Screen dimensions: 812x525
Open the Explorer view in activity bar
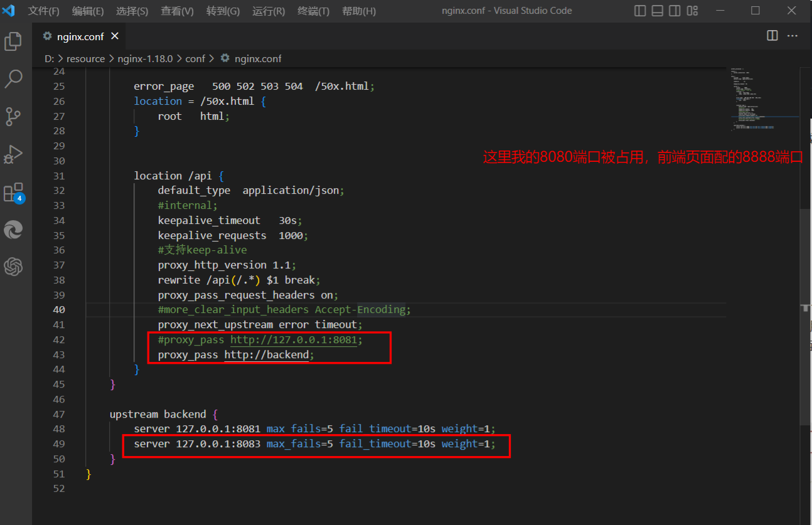click(13, 42)
